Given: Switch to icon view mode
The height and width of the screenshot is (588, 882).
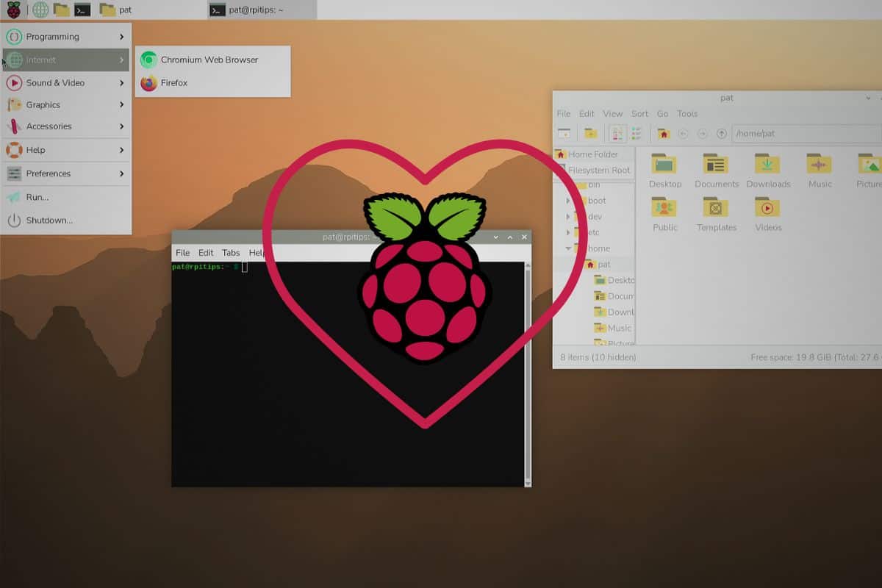Looking at the screenshot, I should 617,133.
